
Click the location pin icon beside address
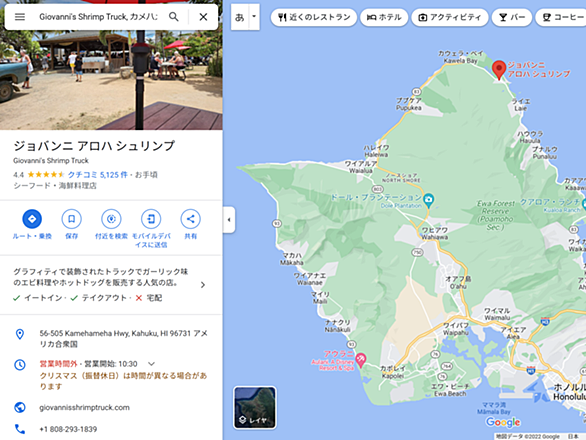pos(20,334)
